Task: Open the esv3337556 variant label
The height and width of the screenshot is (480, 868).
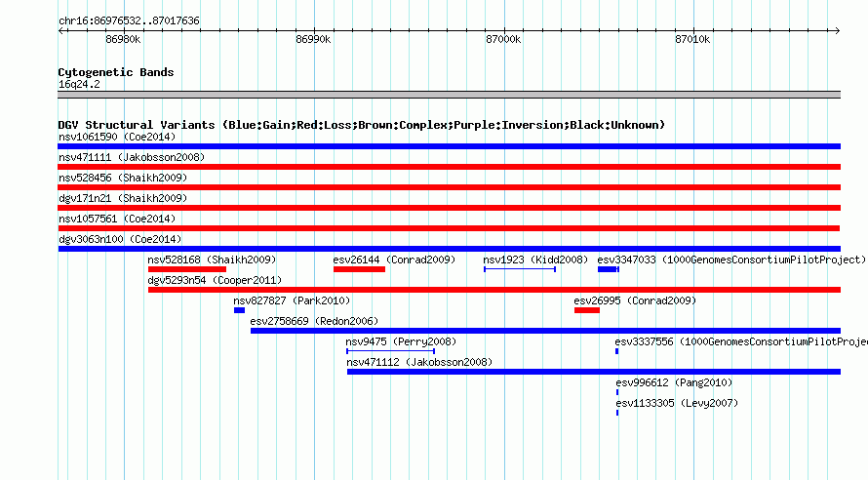Action: 740,341
